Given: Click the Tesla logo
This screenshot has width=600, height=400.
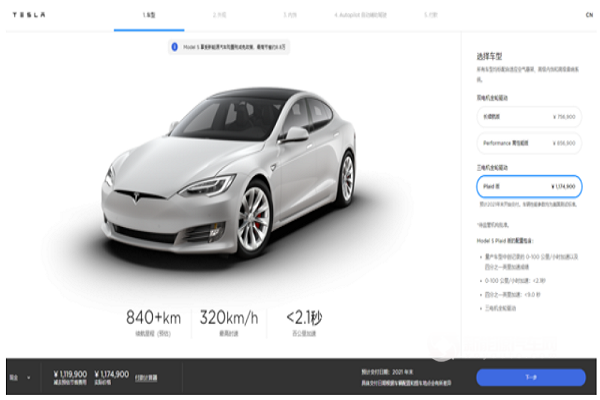Looking at the screenshot, I should point(29,15).
